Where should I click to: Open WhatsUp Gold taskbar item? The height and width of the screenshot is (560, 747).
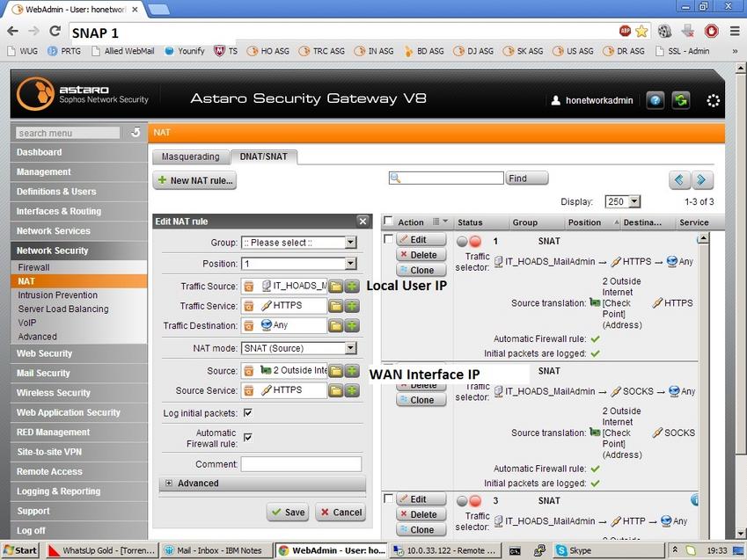tap(102, 550)
